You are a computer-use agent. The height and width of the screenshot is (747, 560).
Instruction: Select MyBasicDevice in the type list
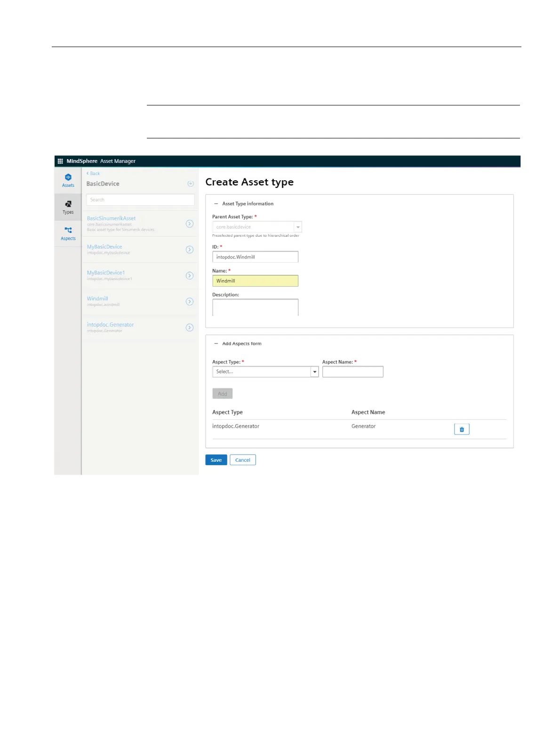click(104, 247)
